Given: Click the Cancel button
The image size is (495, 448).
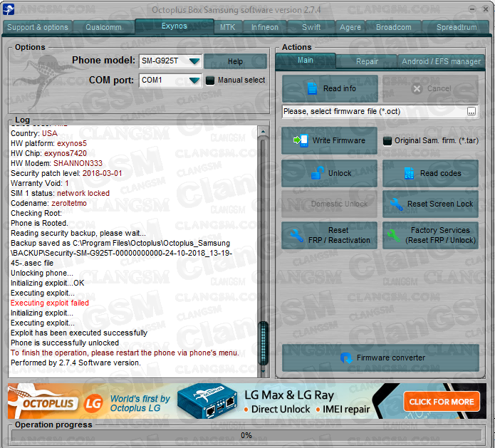Looking at the screenshot, I should point(431,88).
